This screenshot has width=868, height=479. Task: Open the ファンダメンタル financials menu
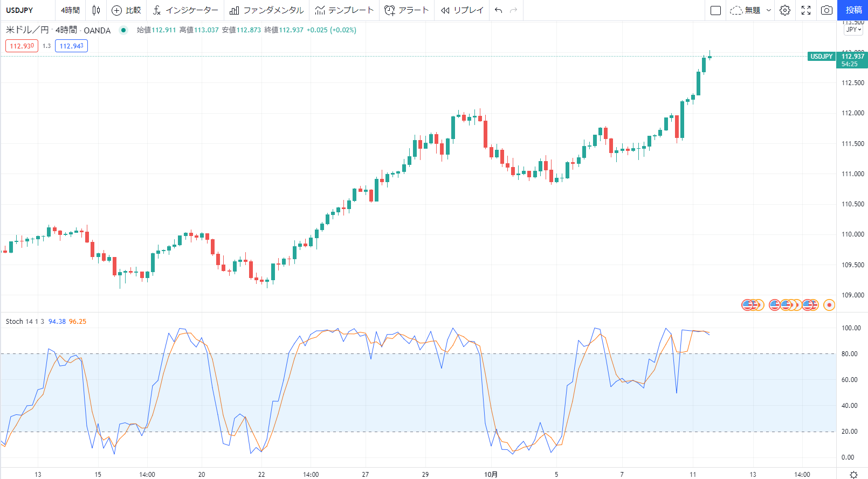(x=266, y=10)
